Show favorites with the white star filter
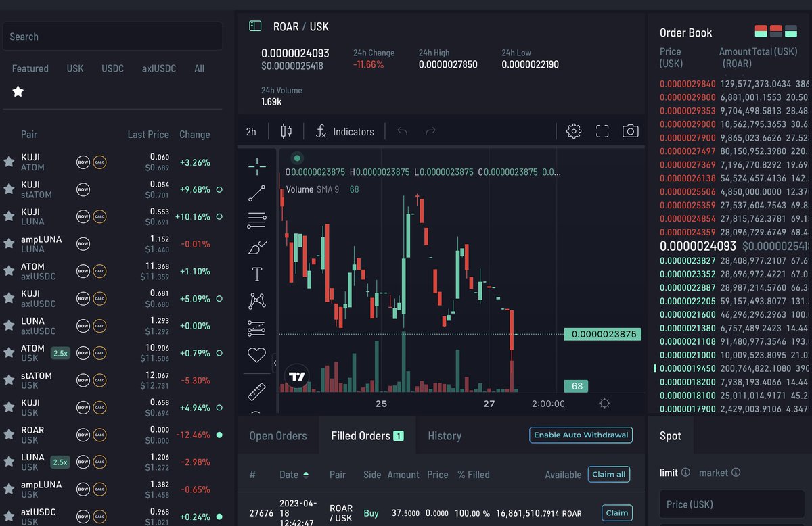 18,91
